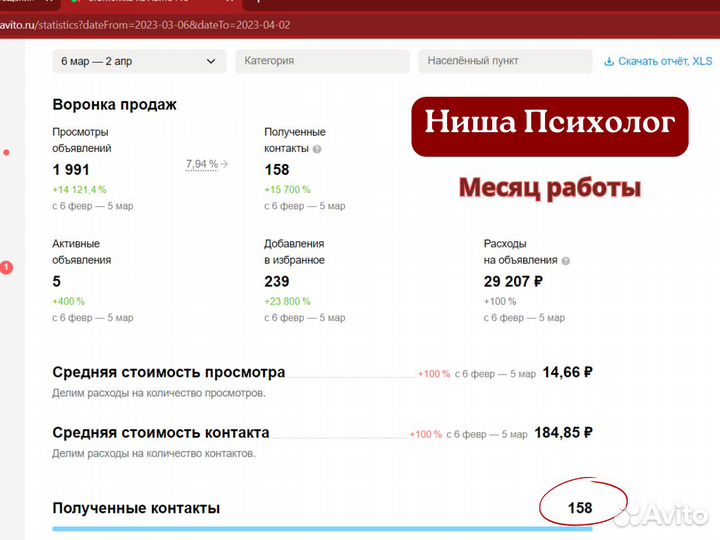Click the 158 value under Полученные контакты funnel
The width and height of the screenshot is (720, 540).
click(276, 169)
